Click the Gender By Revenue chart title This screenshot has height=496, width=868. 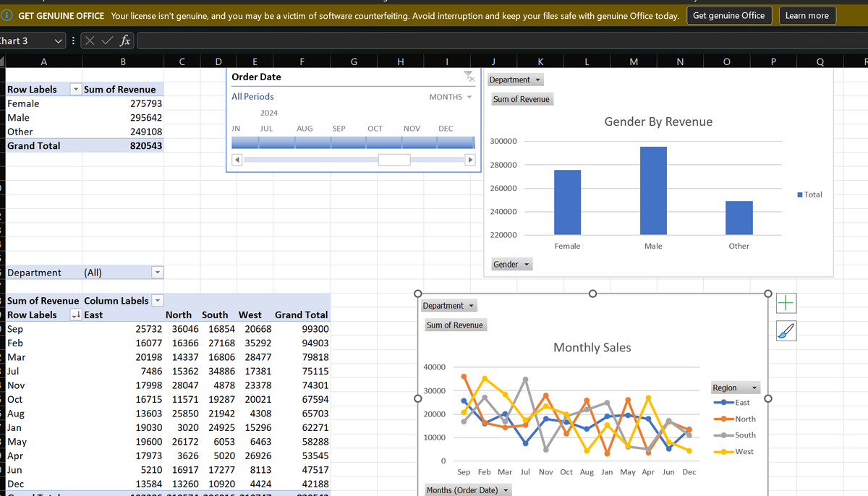658,121
